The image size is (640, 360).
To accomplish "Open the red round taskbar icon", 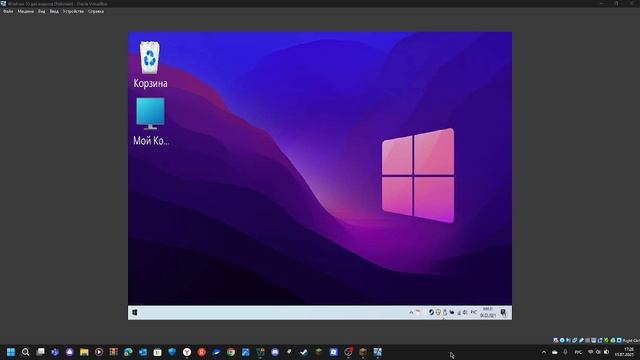I will (x=202, y=352).
